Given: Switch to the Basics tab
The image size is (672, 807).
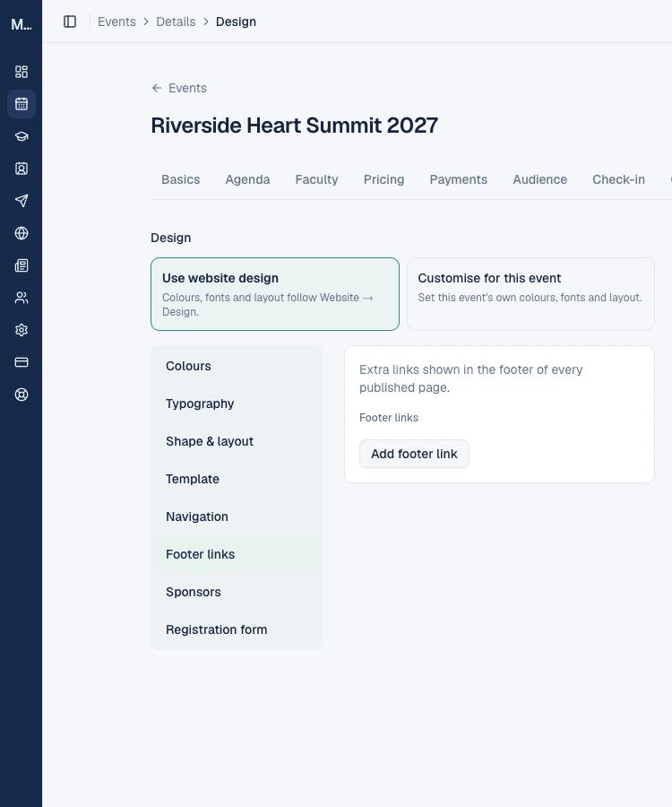Looking at the screenshot, I should coord(180,179).
